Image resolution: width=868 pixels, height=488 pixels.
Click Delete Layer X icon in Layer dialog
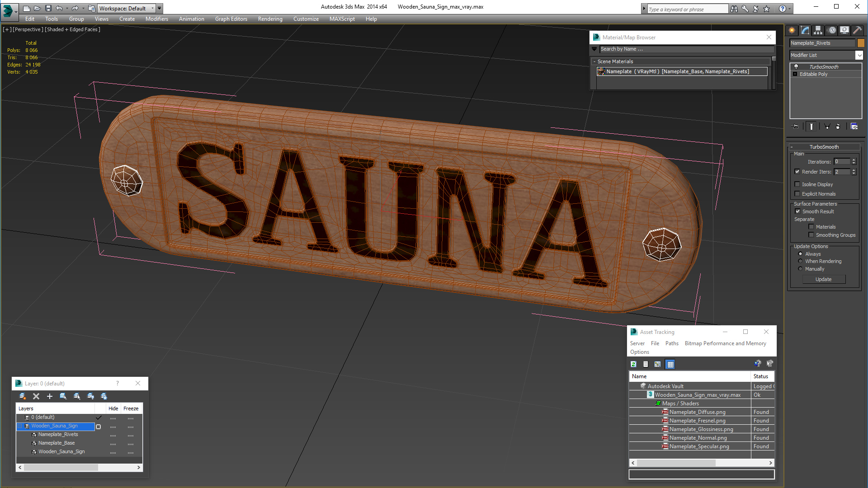[36, 396]
